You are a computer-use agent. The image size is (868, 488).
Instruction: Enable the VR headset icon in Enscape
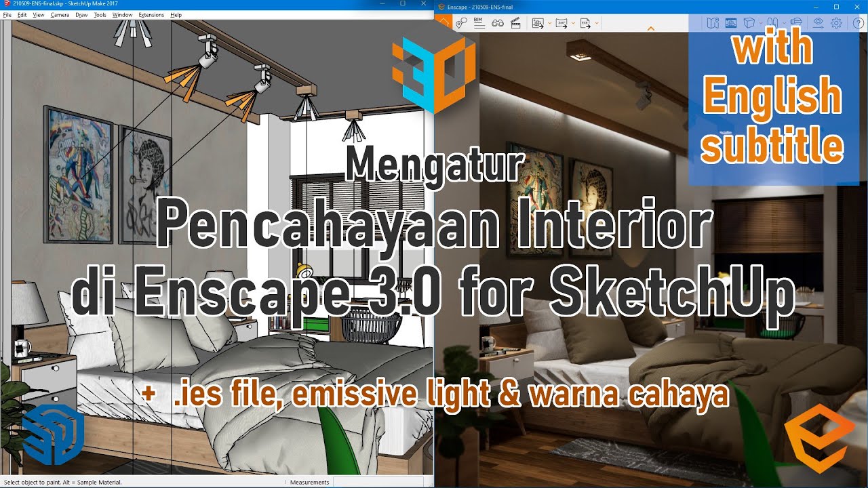click(x=796, y=22)
